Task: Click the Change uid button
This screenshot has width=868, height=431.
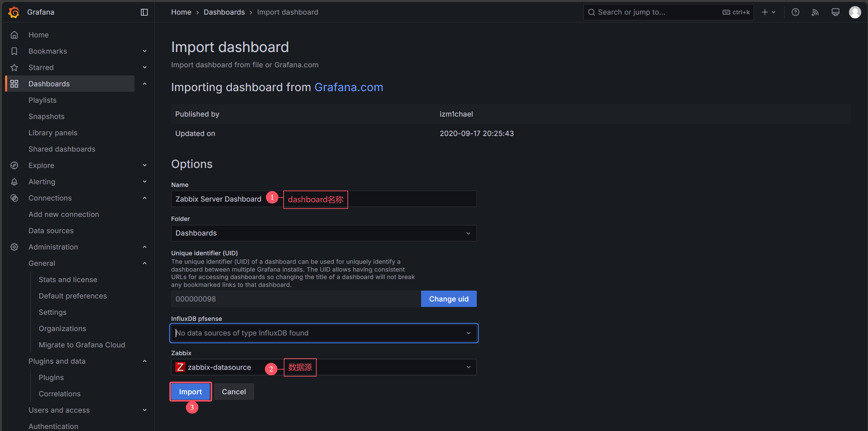Action: point(449,299)
